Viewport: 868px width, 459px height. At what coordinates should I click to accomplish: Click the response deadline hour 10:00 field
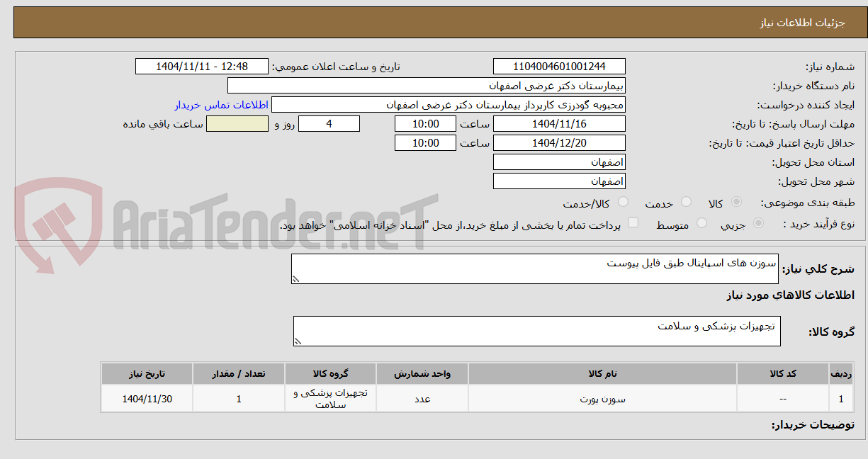click(425, 124)
